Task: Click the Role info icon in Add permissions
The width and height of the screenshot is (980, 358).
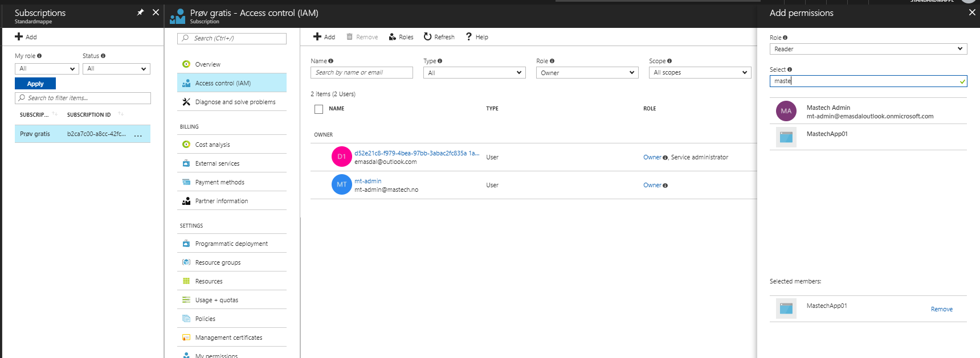Action: pos(785,38)
